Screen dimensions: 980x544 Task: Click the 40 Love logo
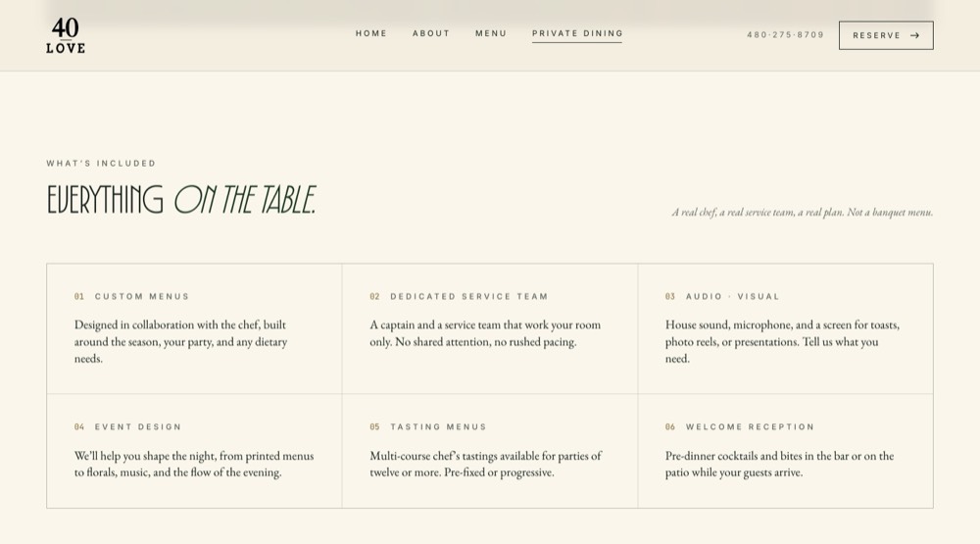coord(66,35)
